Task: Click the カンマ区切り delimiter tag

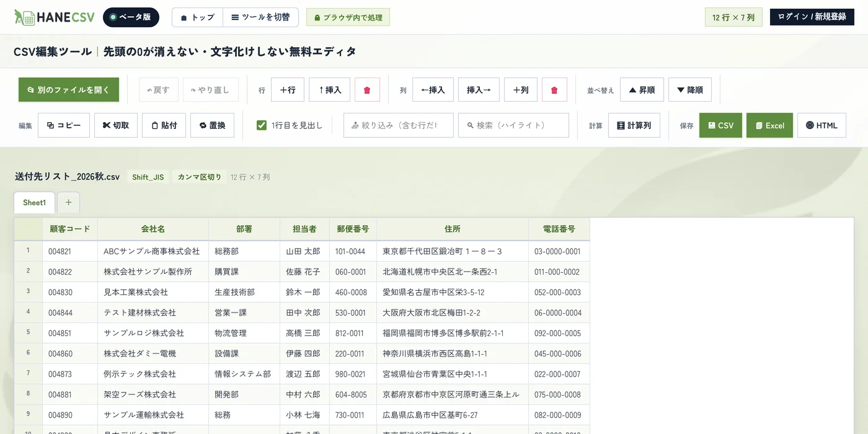Action: [200, 177]
